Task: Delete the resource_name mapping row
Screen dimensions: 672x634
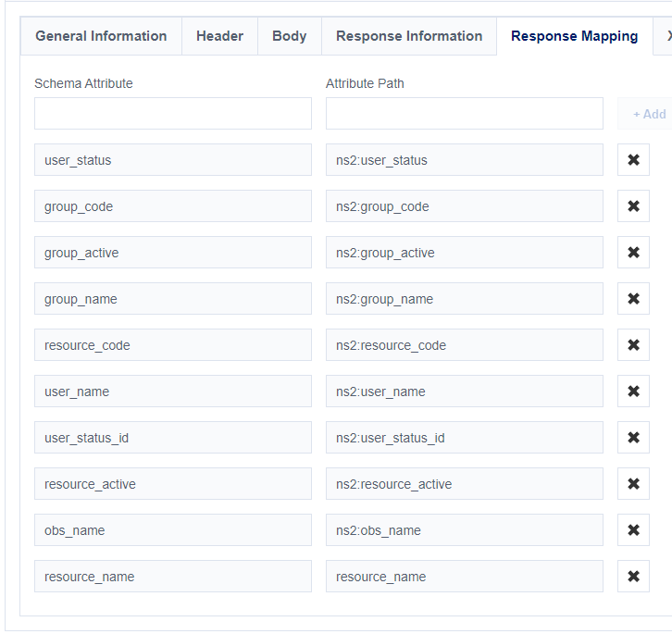Action: 633,577
